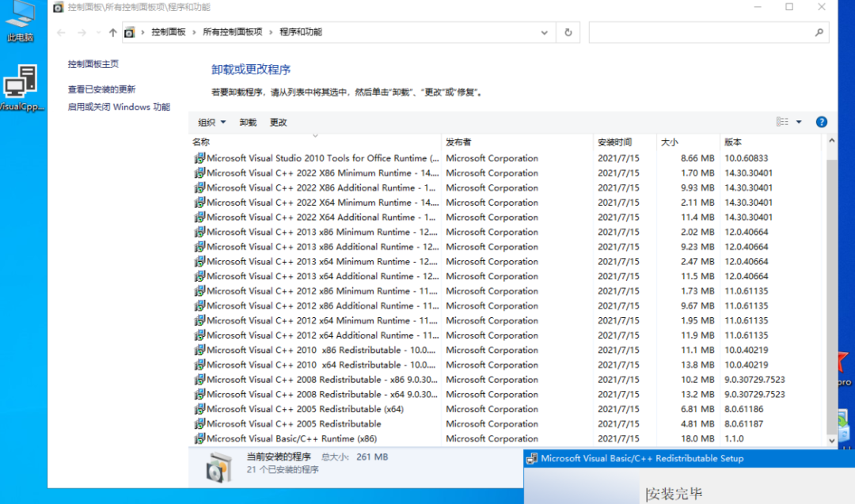Screen dimensions: 855x504
Task: Click the back navigation arrow
Action: (x=62, y=32)
